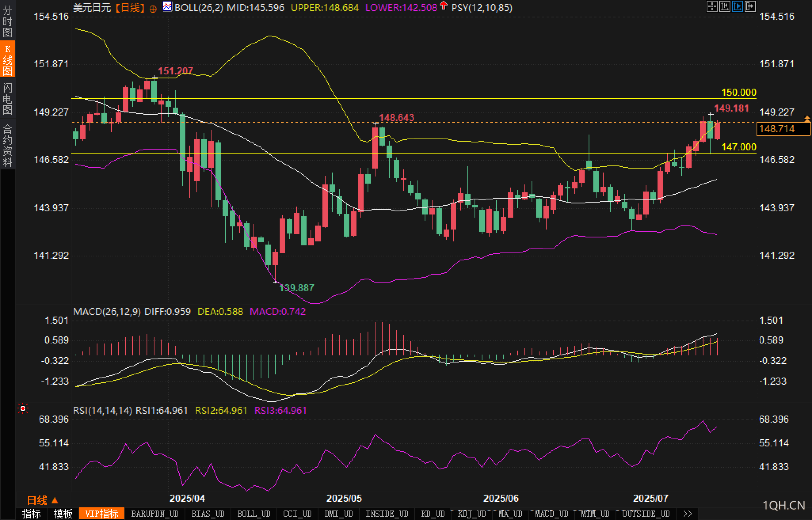This screenshot has height=520, width=812.
Task: Toggle the VIP指标 tab
Action: click(101, 514)
